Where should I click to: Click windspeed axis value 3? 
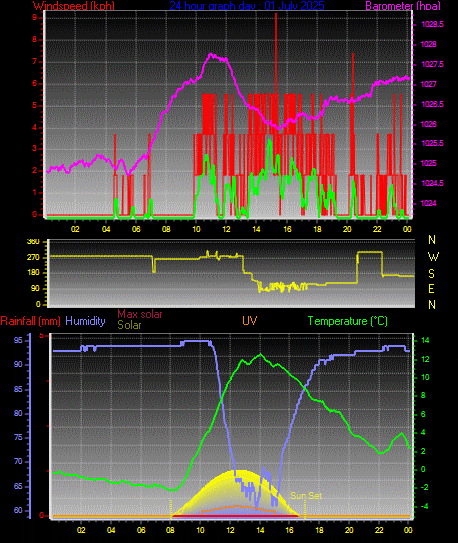[35, 149]
